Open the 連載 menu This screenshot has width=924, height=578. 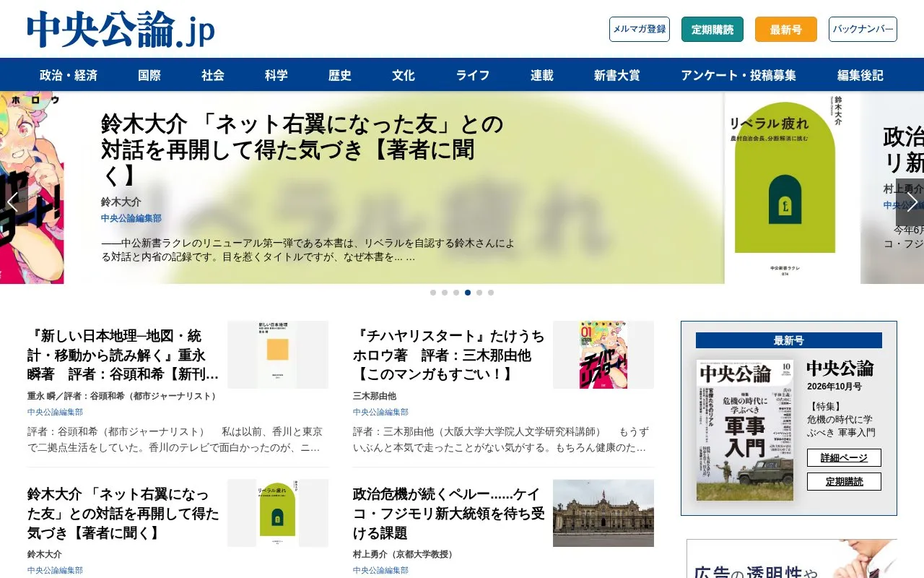[542, 75]
